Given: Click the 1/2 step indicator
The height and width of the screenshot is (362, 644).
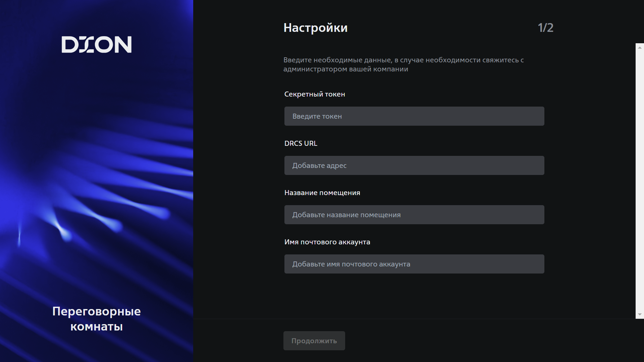Looking at the screenshot, I should click(545, 28).
